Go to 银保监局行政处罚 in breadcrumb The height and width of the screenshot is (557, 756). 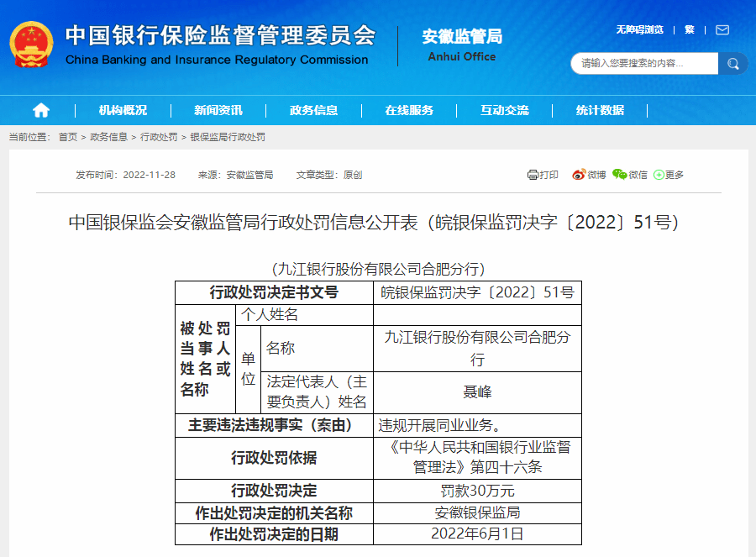pos(228,137)
